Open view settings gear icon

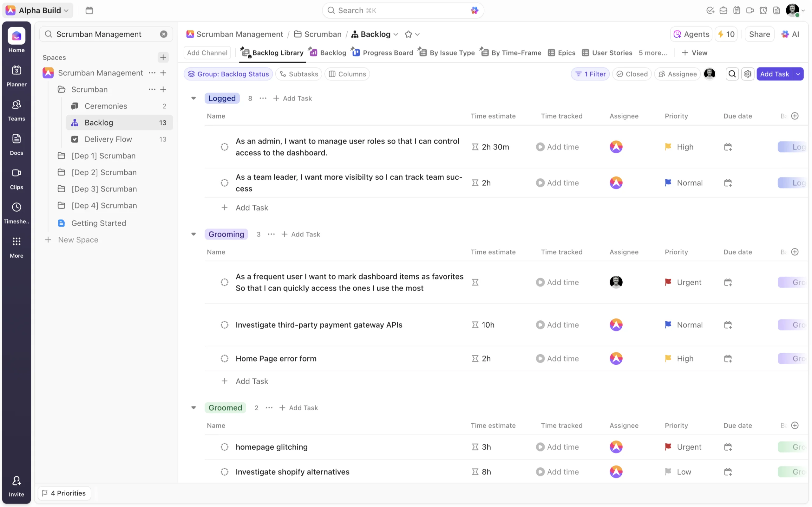[748, 74]
